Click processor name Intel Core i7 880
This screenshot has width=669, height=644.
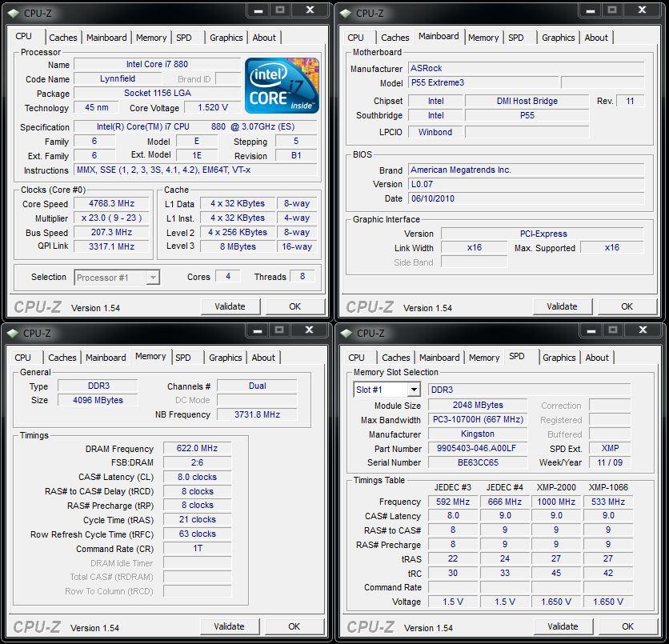pos(157,64)
